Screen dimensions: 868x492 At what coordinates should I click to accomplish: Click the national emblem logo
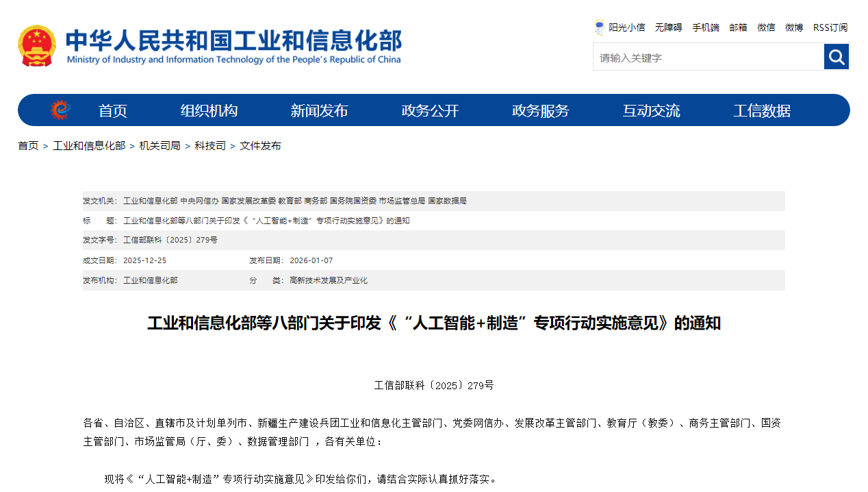(37, 46)
